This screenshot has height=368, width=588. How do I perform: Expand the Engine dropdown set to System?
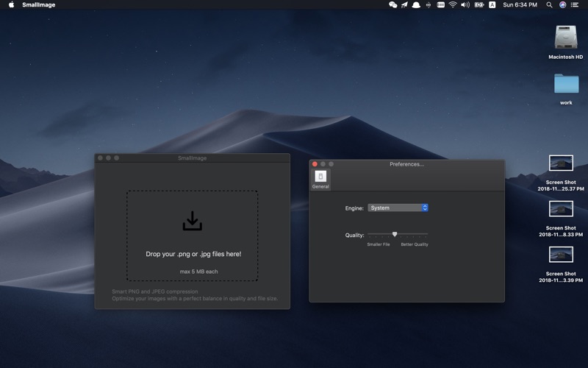click(398, 208)
